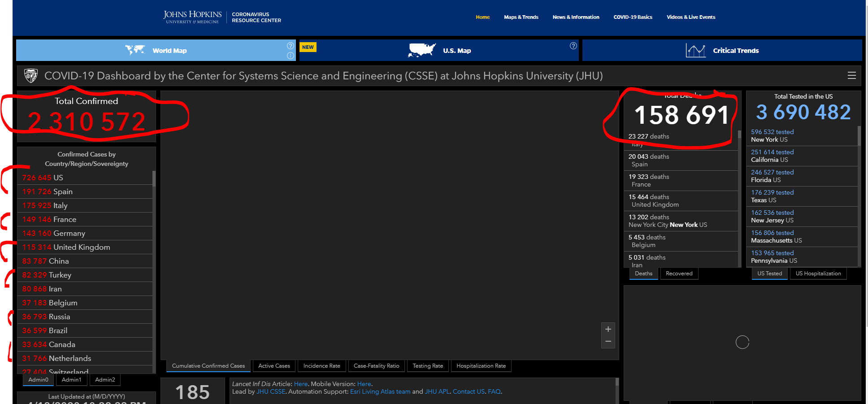Select the US Hospitalization tab

coord(818,274)
